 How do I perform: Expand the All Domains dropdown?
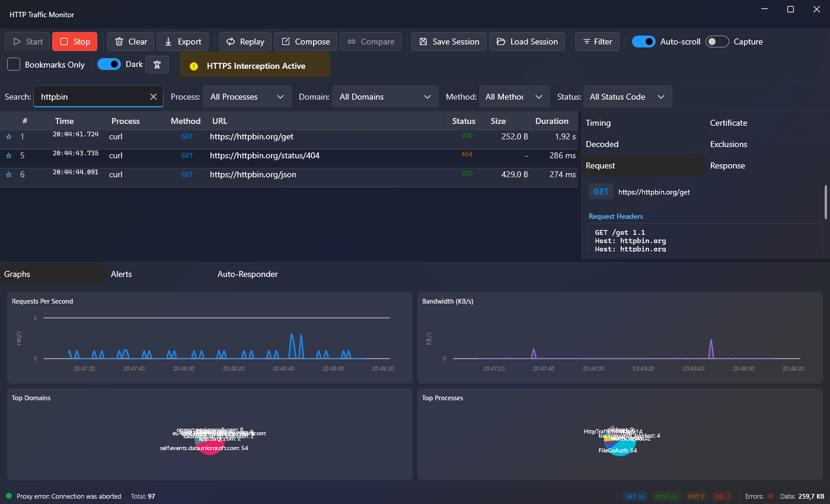pyautogui.click(x=384, y=97)
